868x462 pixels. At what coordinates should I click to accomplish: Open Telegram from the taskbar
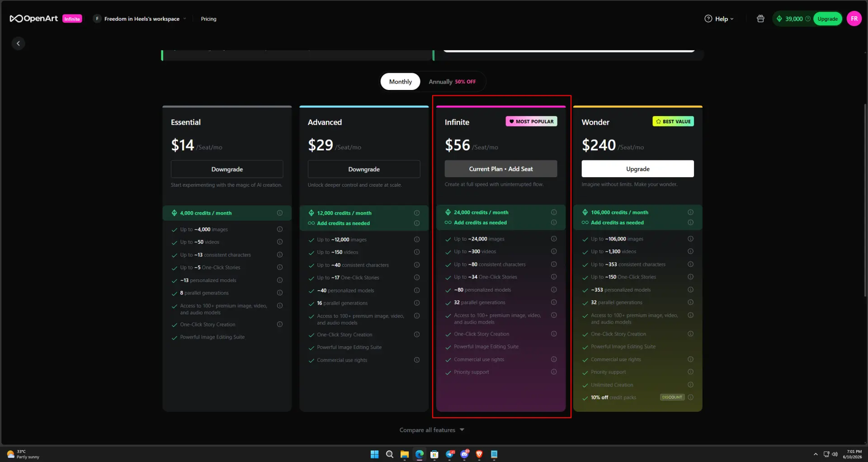450,454
